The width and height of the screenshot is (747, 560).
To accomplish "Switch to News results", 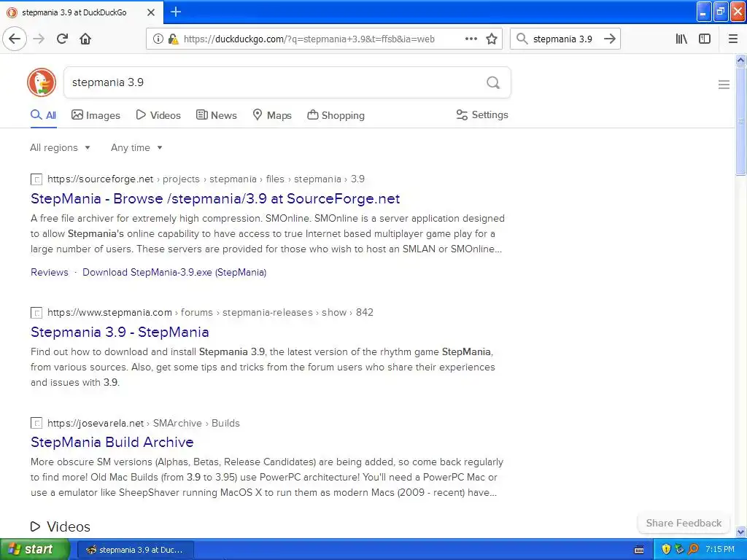I will pyautogui.click(x=216, y=115).
